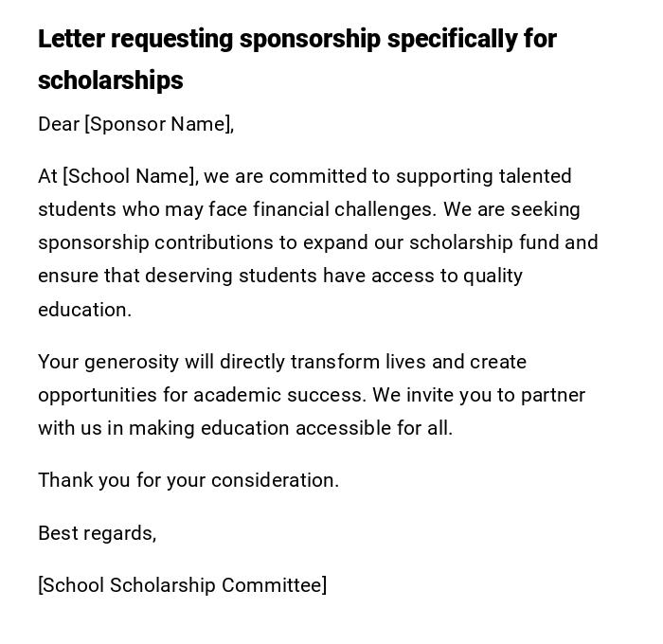Click the word "scholarships" in the title

[x=111, y=80]
